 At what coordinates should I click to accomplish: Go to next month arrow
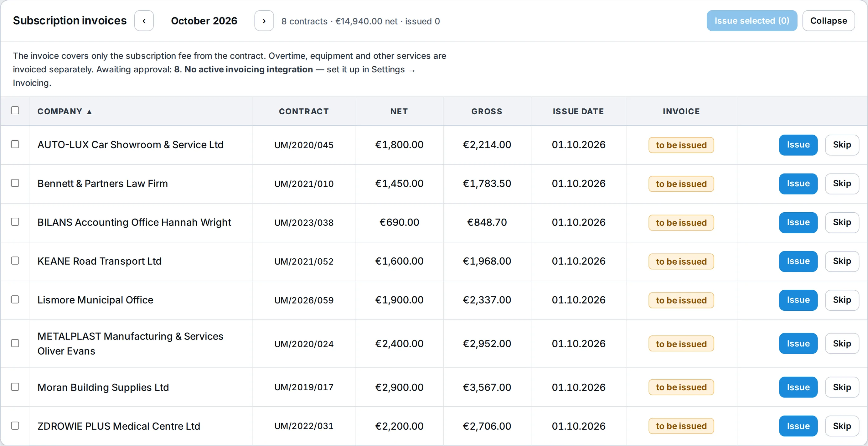(x=264, y=21)
